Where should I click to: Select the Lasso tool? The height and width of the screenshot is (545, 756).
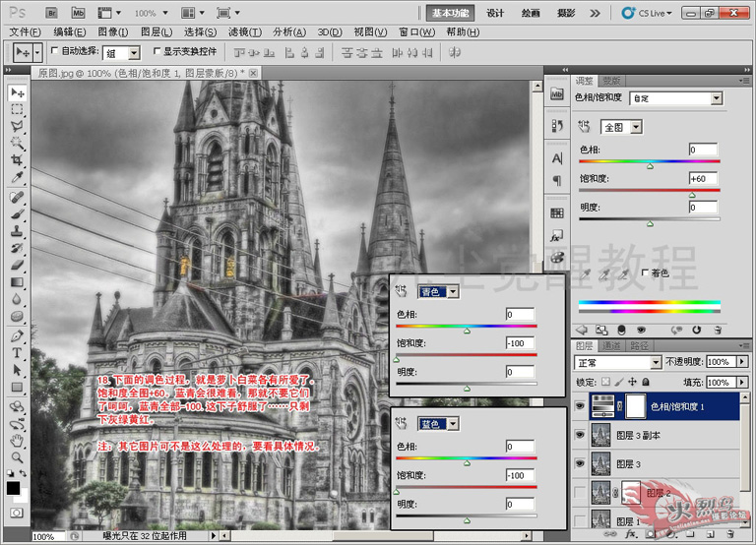click(x=17, y=126)
